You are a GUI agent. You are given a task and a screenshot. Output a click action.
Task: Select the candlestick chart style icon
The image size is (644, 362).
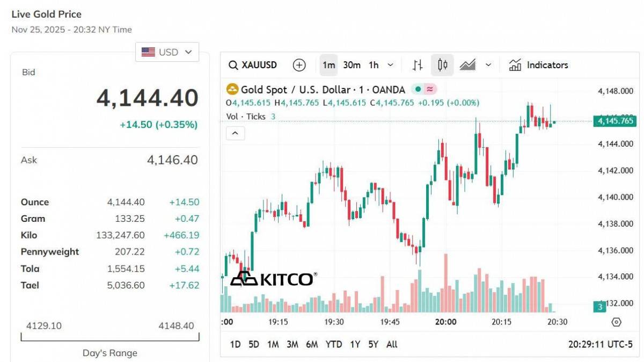(442, 66)
